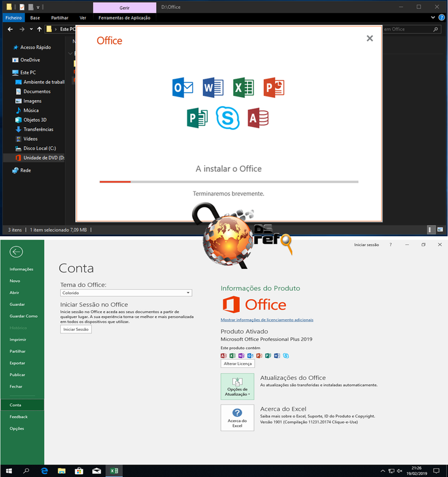Image resolution: width=448 pixels, height=477 pixels.
Task: Click the help question mark in Excel
Action: [x=391, y=244]
